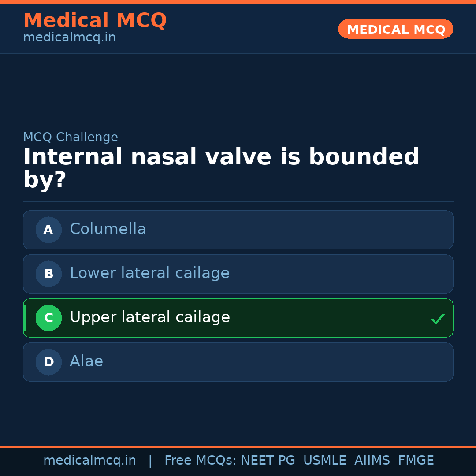This screenshot has height=476, width=476.
Task: Click the letter B circle icon
Action: coord(48,274)
